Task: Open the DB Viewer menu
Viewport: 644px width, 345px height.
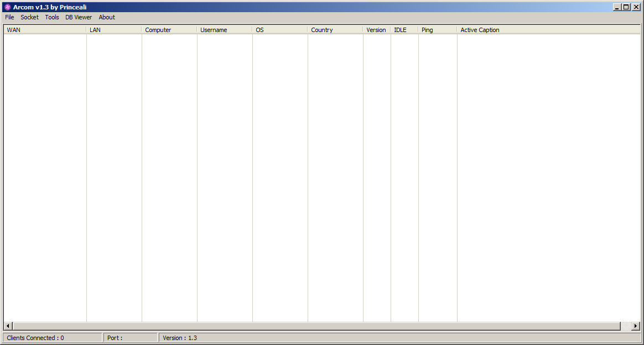Action: click(x=79, y=17)
